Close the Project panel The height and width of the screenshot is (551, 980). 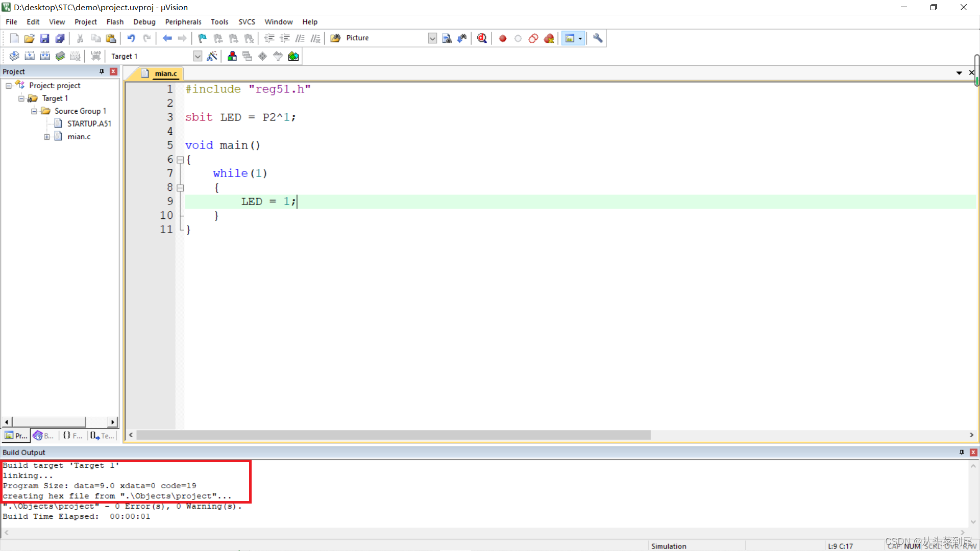(x=113, y=71)
